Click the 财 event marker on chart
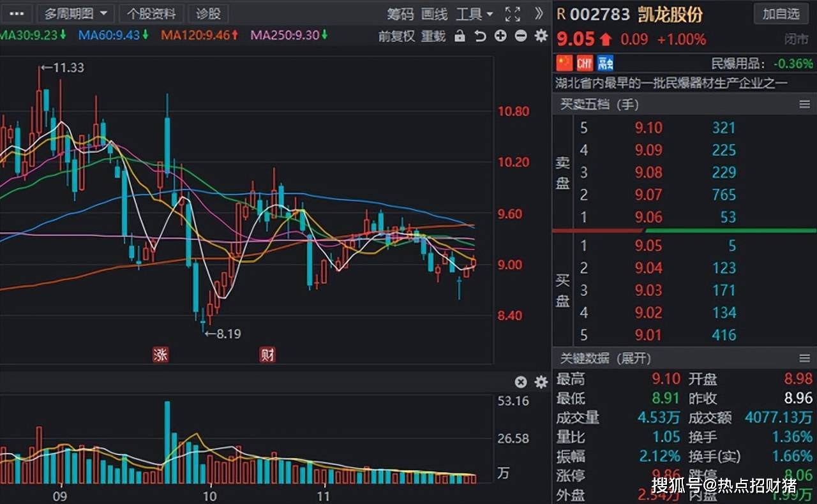The height and width of the screenshot is (504, 817). click(267, 355)
